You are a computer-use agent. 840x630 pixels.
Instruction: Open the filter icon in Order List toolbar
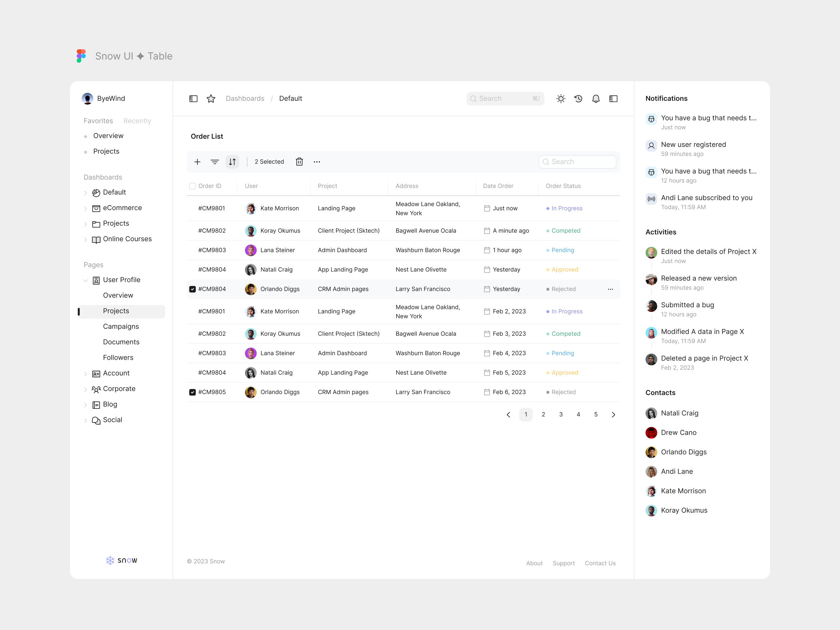215,162
